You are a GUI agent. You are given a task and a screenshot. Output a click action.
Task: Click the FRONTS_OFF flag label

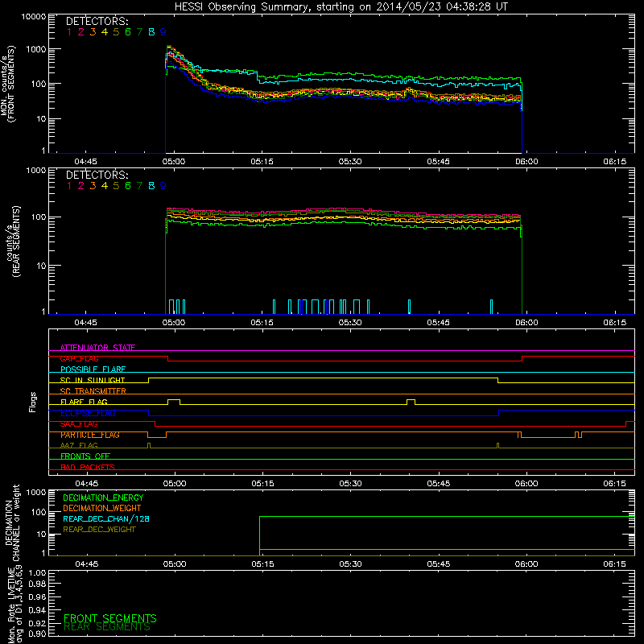(85, 456)
